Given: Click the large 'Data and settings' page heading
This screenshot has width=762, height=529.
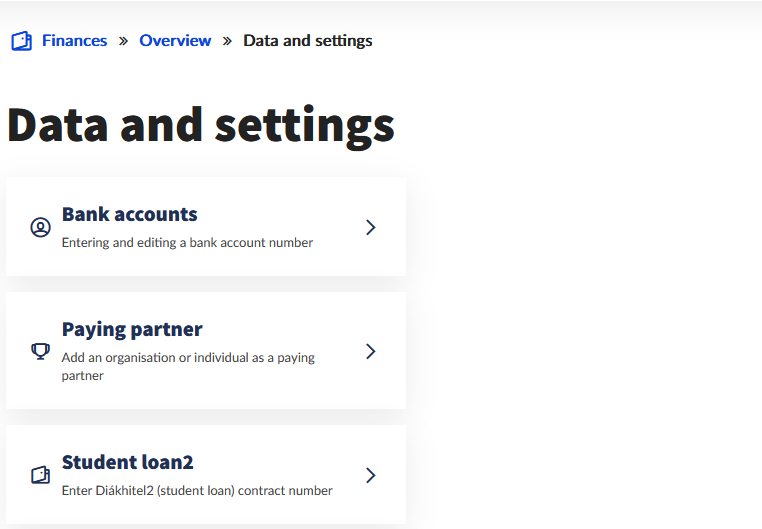Looking at the screenshot, I should (201, 126).
